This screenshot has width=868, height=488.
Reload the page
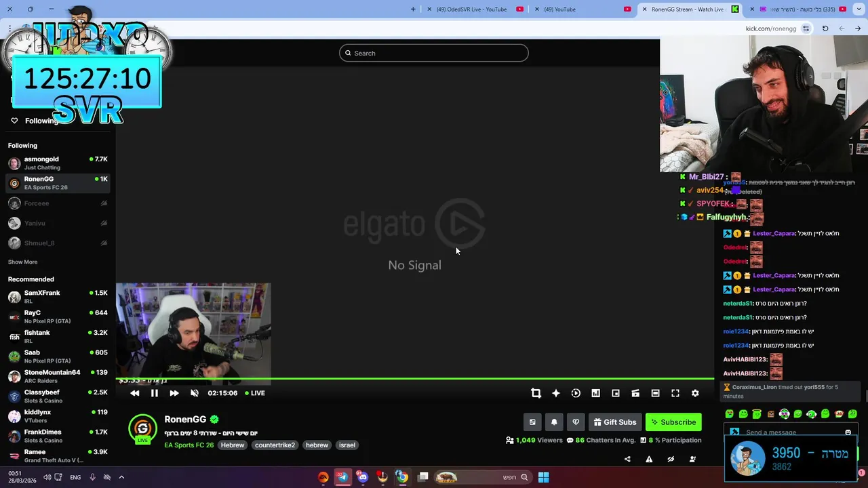coord(825,28)
